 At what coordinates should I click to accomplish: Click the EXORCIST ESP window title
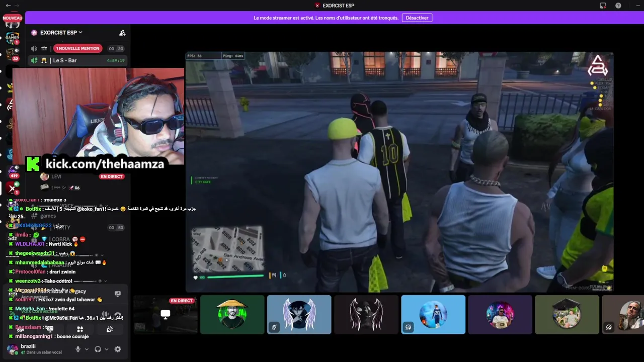[x=338, y=6]
